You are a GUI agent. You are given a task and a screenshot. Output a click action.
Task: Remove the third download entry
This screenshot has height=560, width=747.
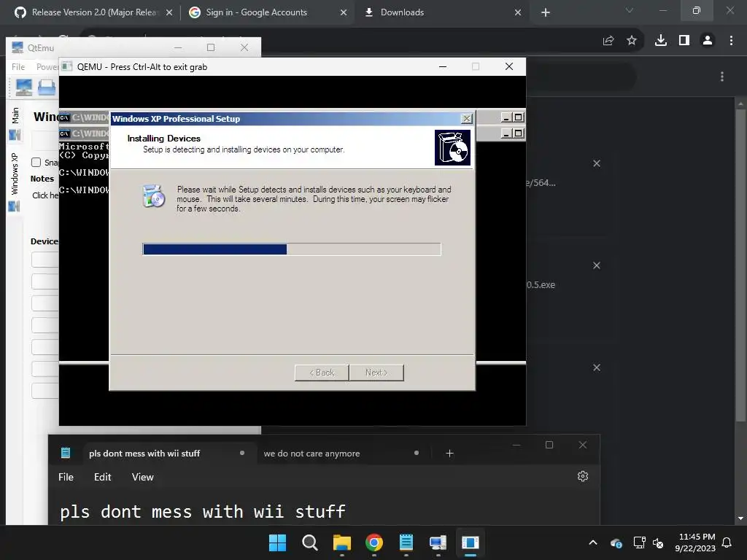point(597,367)
